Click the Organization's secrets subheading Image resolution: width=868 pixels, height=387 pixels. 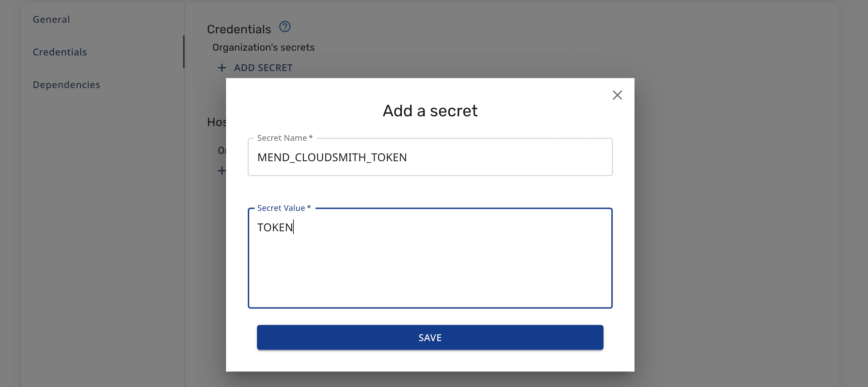[x=263, y=48]
